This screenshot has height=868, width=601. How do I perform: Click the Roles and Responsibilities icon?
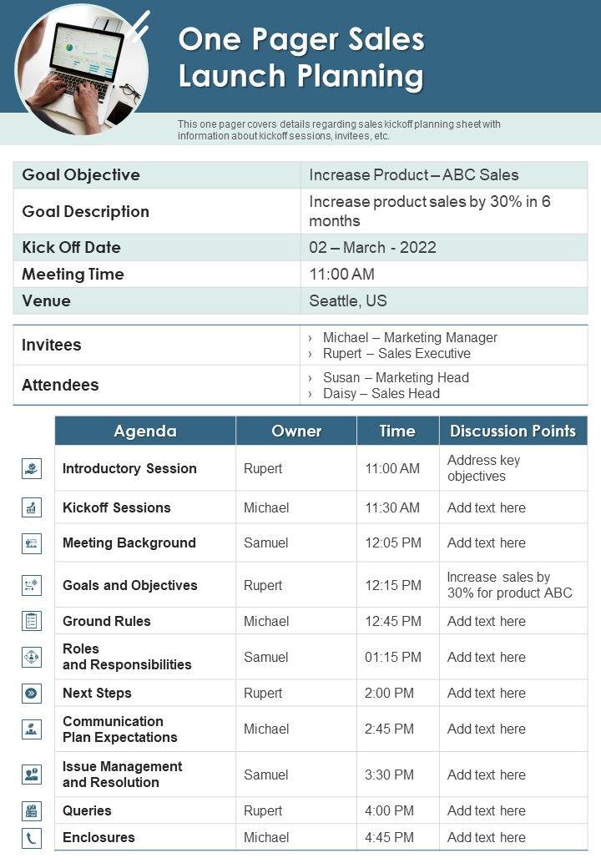32,657
